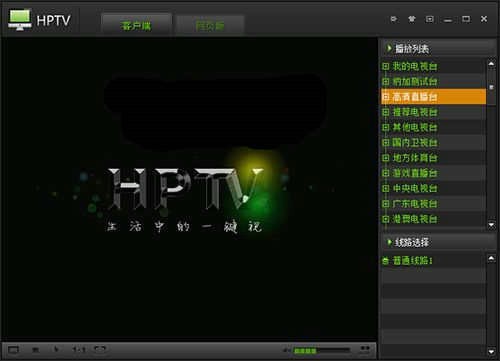Screen dimensions: 500x361
Task: Expand the 中央电视台 channel group
Action: click(x=386, y=189)
